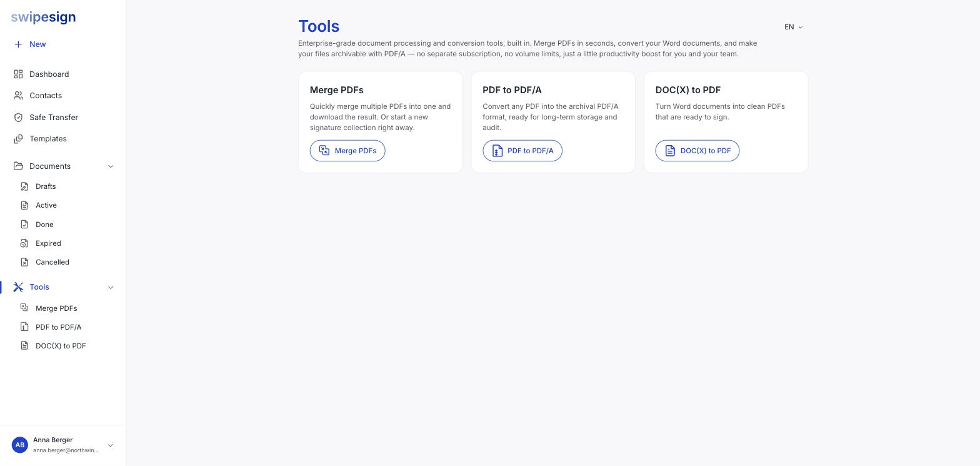Click the Done file-check icon

click(24, 225)
